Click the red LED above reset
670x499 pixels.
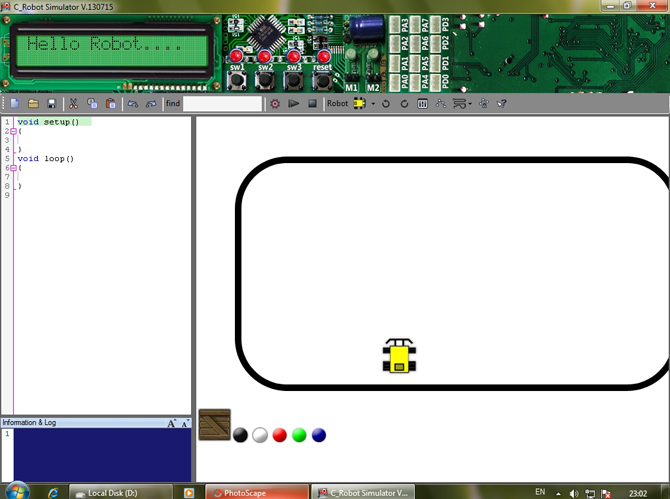(323, 56)
